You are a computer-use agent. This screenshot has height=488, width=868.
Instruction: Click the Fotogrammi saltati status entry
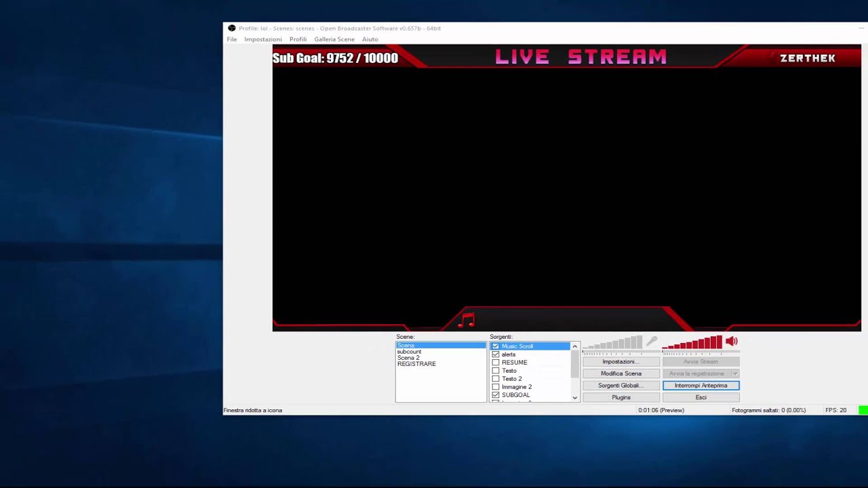(x=769, y=410)
